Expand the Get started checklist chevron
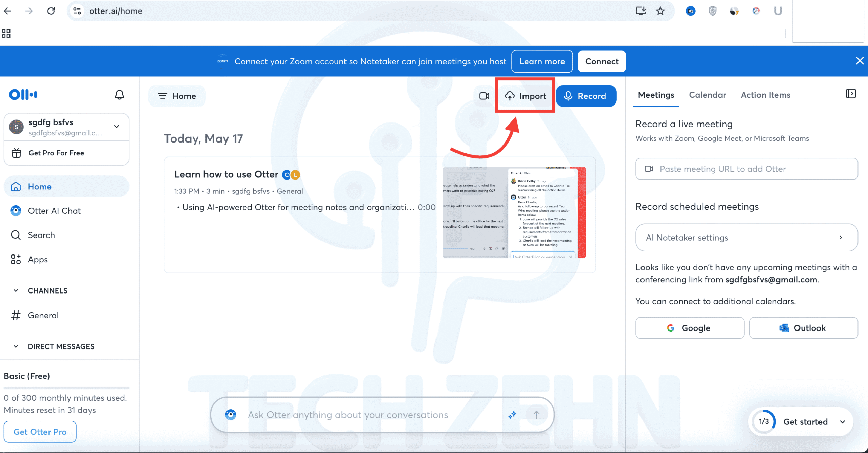The width and height of the screenshot is (868, 453). pyautogui.click(x=842, y=422)
